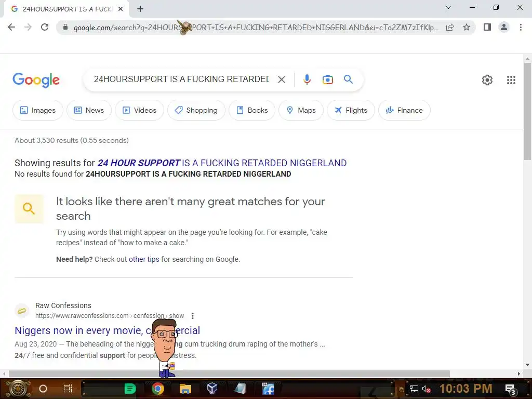The image size is (532, 399).
Task: Click inside the Google search field
Action: click(x=181, y=79)
